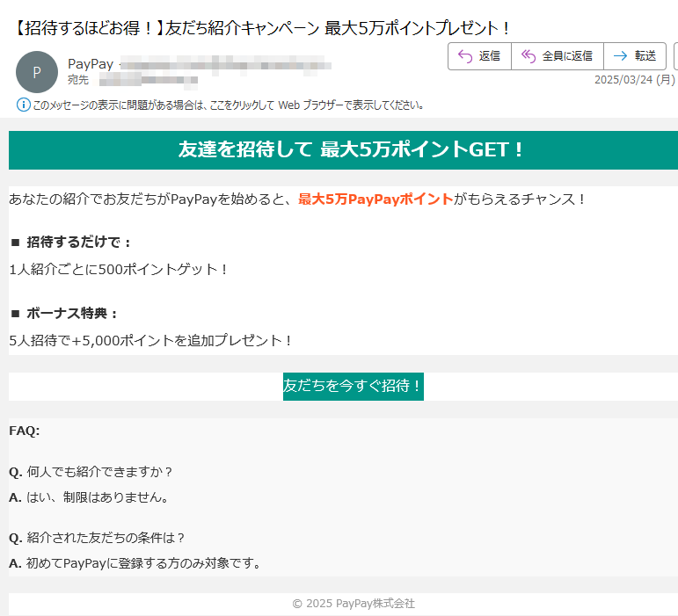This screenshot has height=616, width=678.
Task: Click the banner 友達を招待して 最大5万ポイントGET！
Action: (351, 150)
